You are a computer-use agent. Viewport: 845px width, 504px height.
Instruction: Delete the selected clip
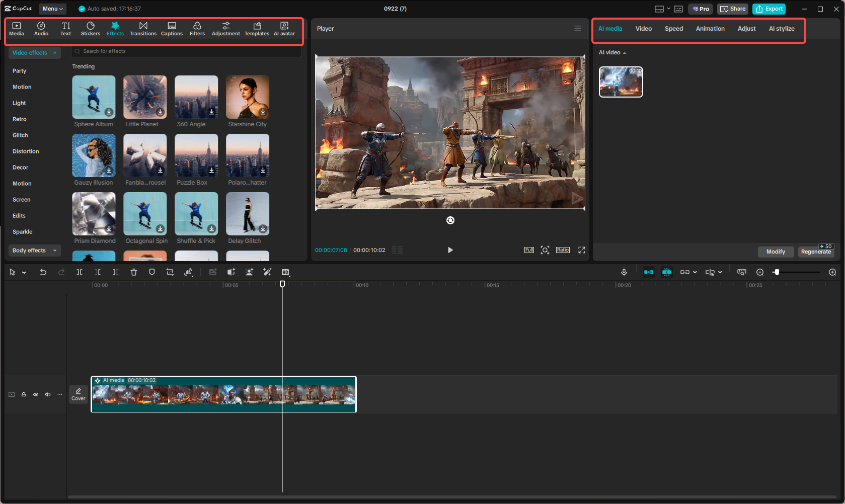coord(134,272)
